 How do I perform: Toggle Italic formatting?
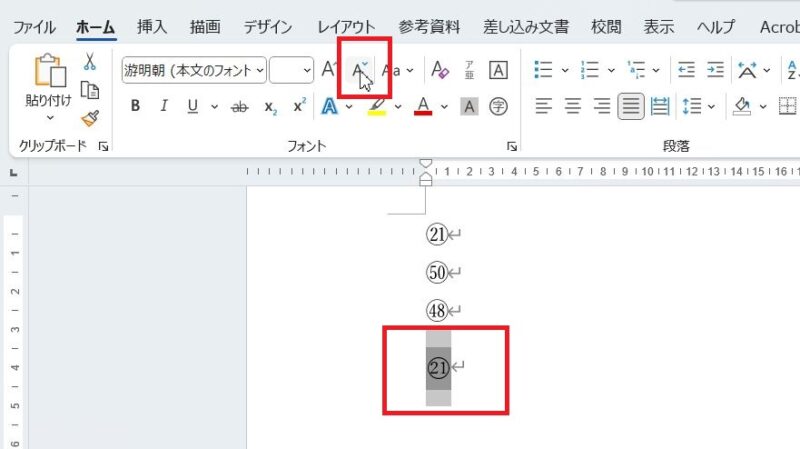164,106
